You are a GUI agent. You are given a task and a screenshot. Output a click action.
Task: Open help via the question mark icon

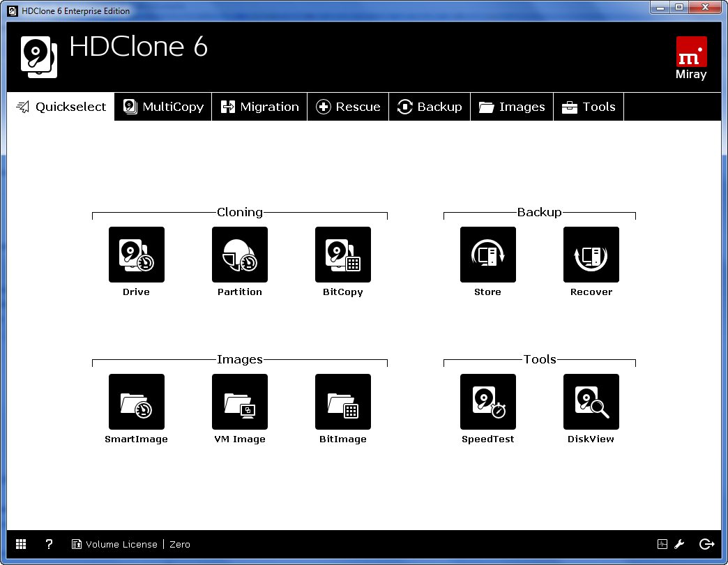49,544
